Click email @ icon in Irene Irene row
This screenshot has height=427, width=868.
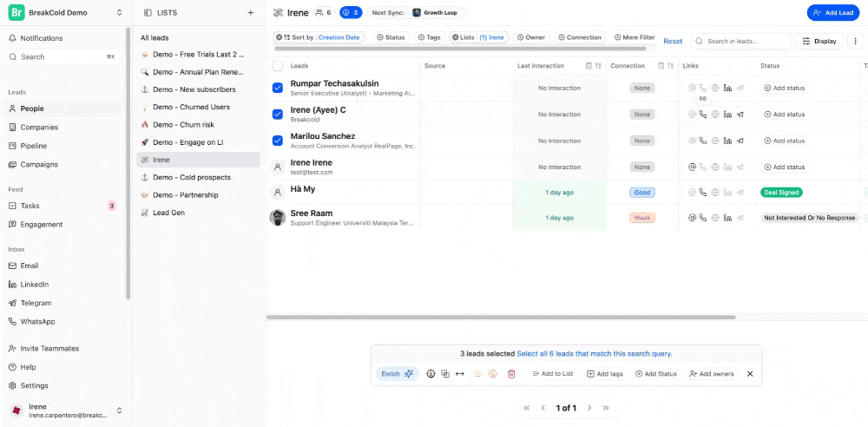[692, 167]
